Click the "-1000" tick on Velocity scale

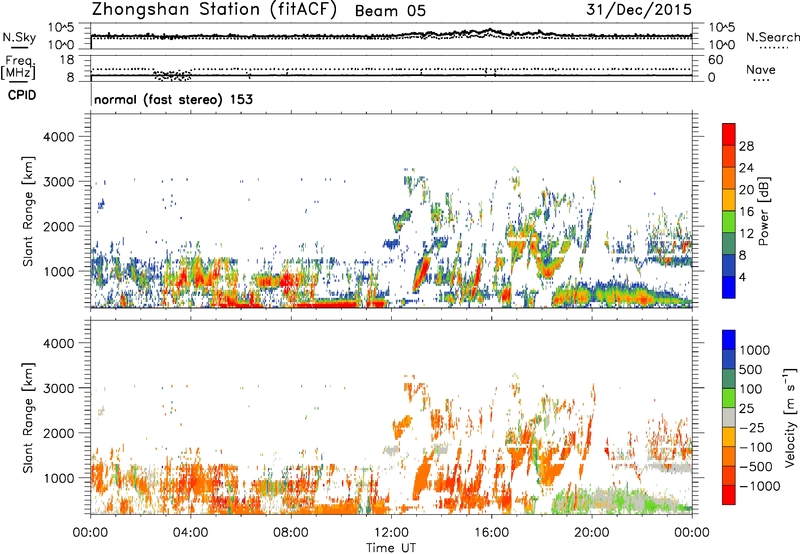click(759, 486)
